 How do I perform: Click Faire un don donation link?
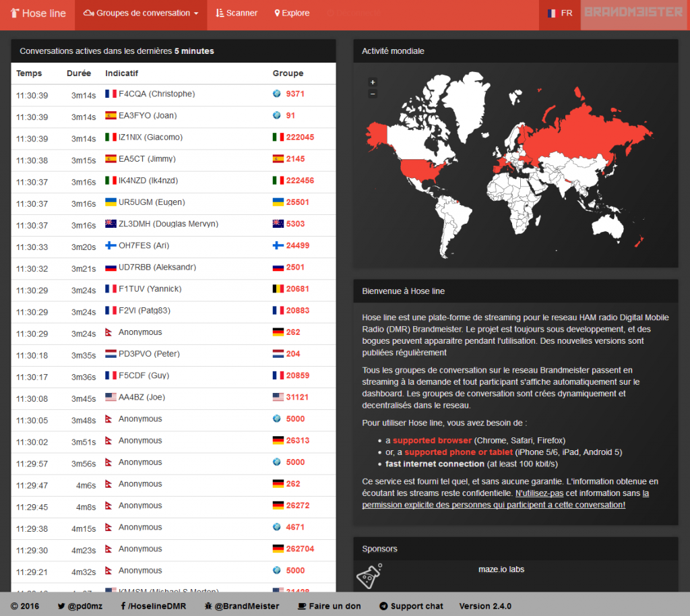(x=329, y=606)
